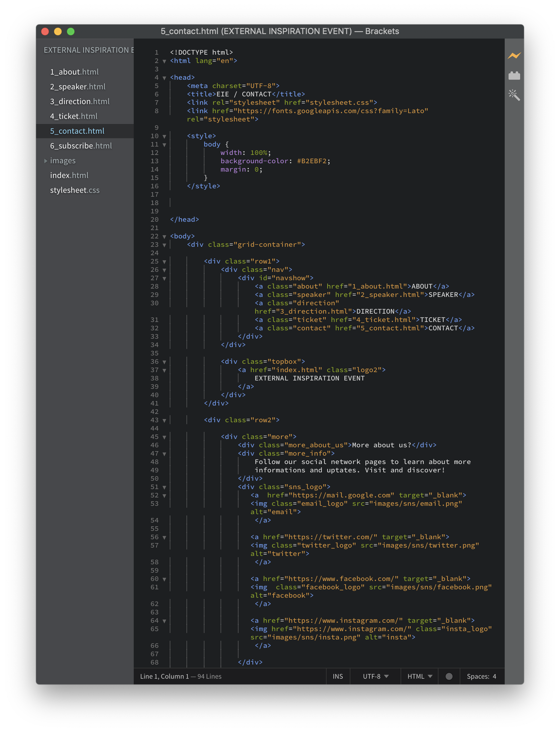Open 6_subscribe.html in the sidebar
Image resolution: width=560 pixels, height=732 pixels.
pos(81,146)
